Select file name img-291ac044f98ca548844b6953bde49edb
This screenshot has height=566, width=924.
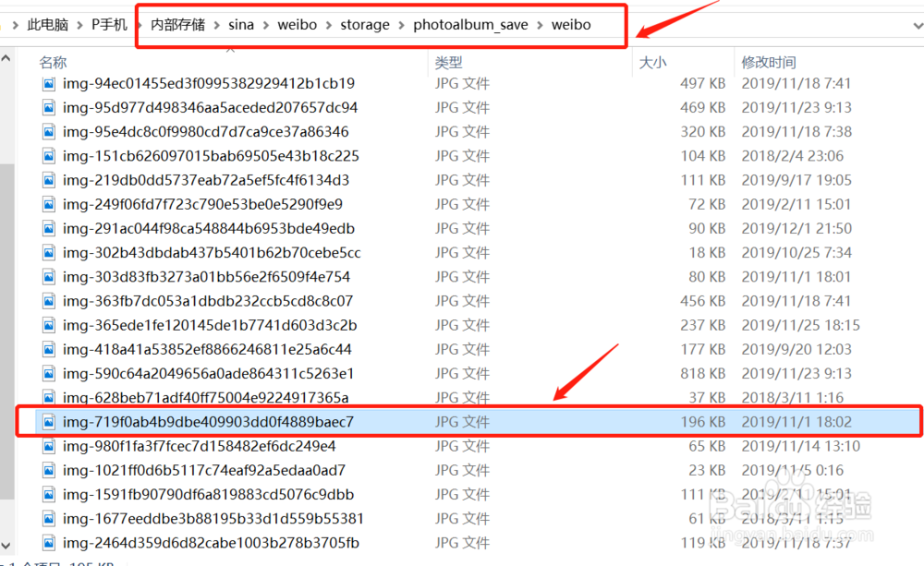209,228
